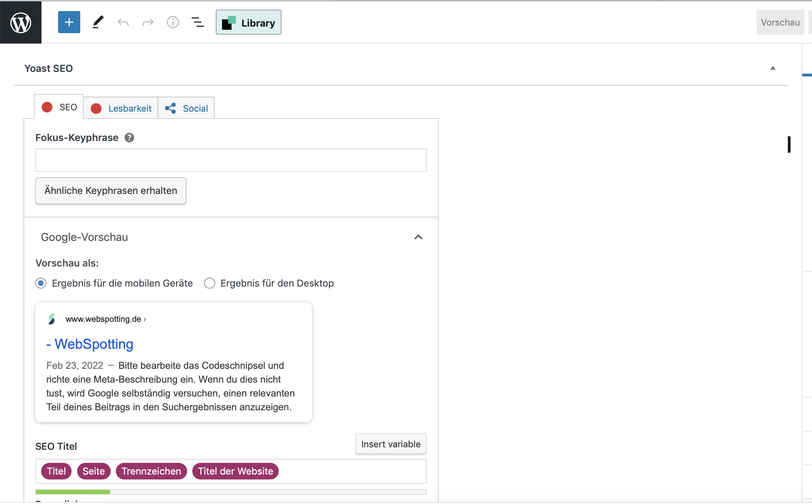
Task: Open the list view outline
Action: 198,22
